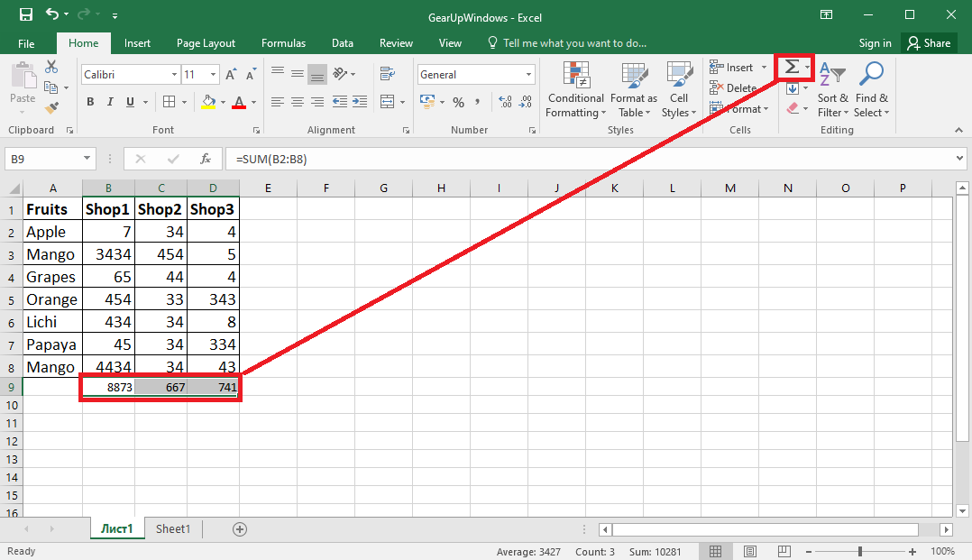Click the AutoSum (Σ) icon

click(790, 67)
